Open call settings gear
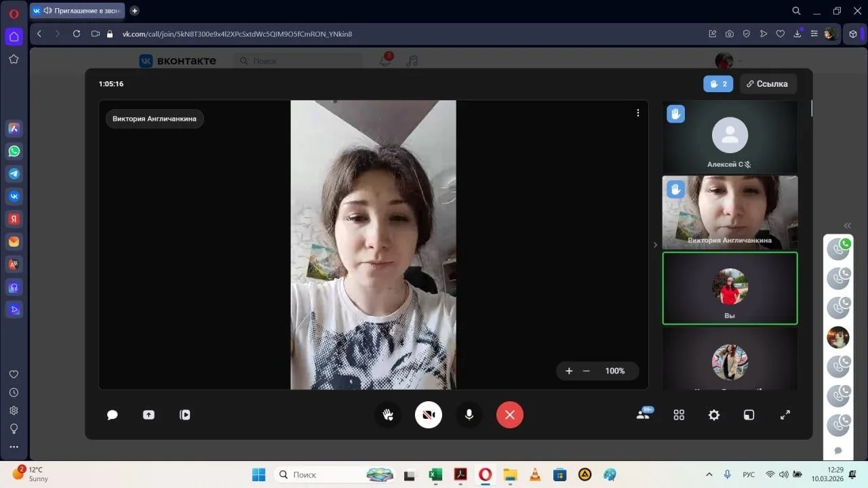Viewport: 868px width, 488px height. click(714, 415)
